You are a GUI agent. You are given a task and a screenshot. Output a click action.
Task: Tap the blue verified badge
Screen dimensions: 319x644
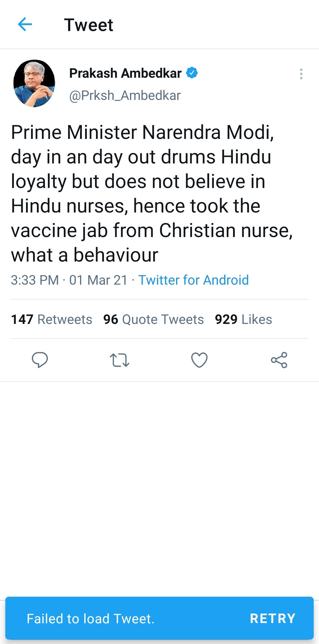tap(192, 73)
